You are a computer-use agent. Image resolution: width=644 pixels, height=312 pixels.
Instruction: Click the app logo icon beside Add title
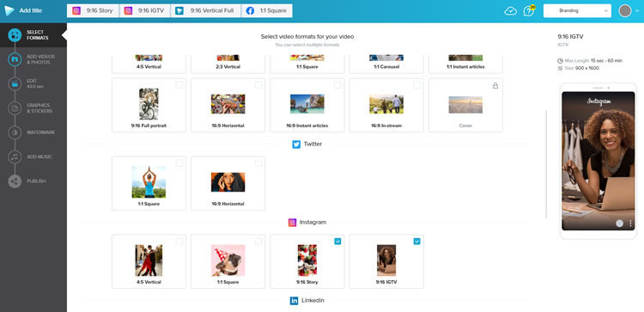click(9, 10)
